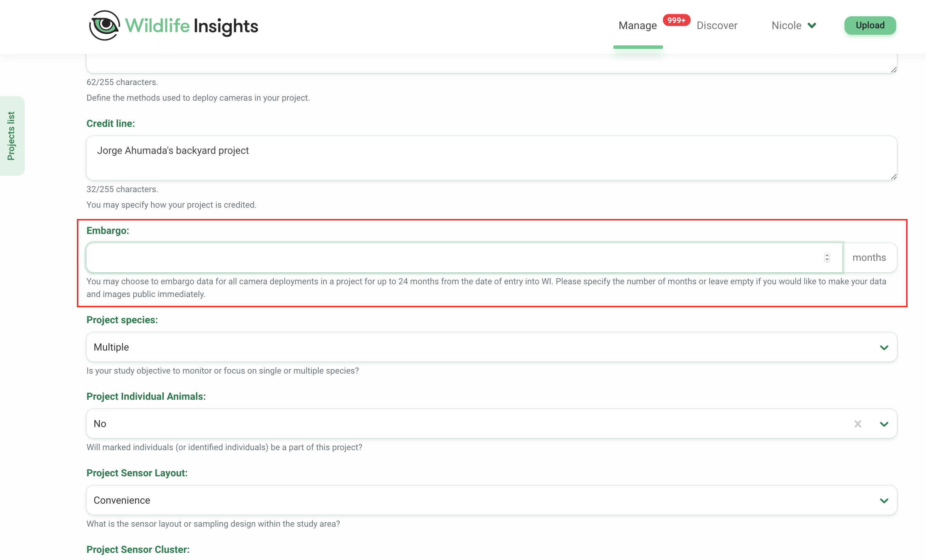
Task: Click the 32/255 characters counter text
Action: tap(122, 189)
